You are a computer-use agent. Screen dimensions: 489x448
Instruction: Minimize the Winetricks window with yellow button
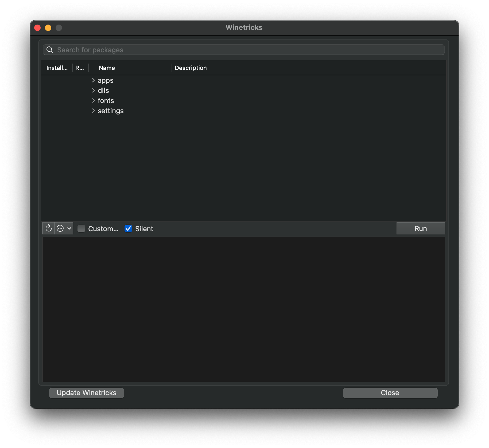point(48,28)
